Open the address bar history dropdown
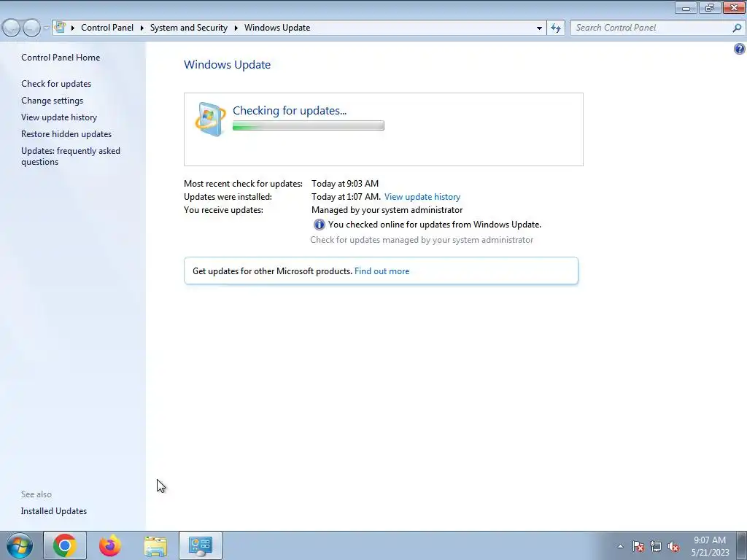Image resolution: width=747 pixels, height=560 pixels. (539, 28)
